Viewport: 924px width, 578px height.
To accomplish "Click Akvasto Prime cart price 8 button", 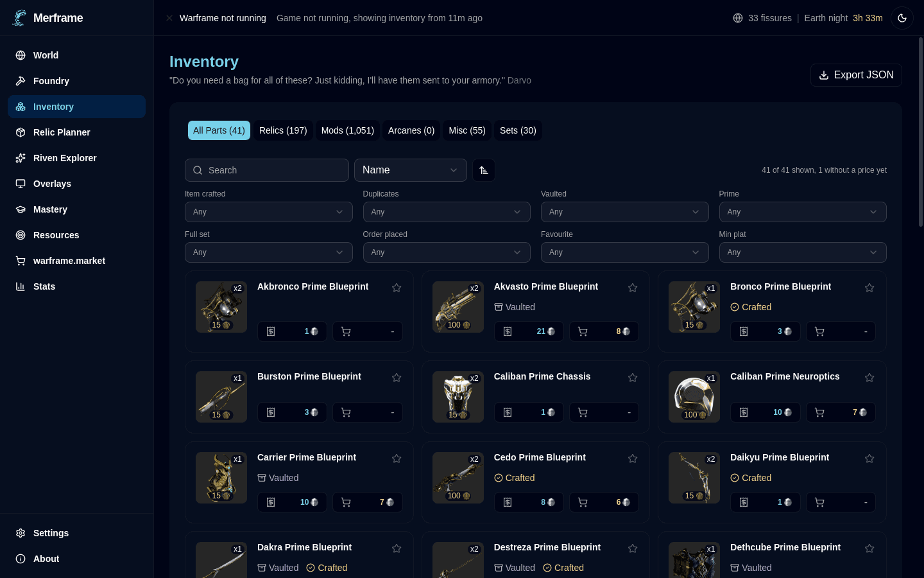I will [604, 331].
